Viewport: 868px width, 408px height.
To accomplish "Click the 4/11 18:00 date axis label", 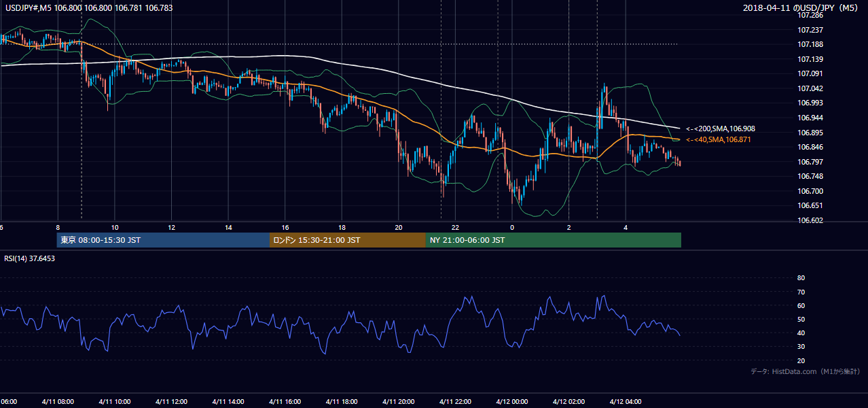I will click(342, 401).
